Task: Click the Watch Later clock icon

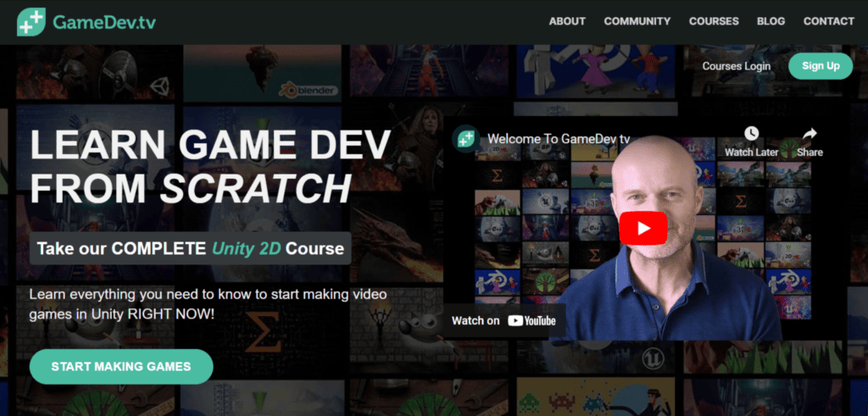Action: click(x=751, y=133)
